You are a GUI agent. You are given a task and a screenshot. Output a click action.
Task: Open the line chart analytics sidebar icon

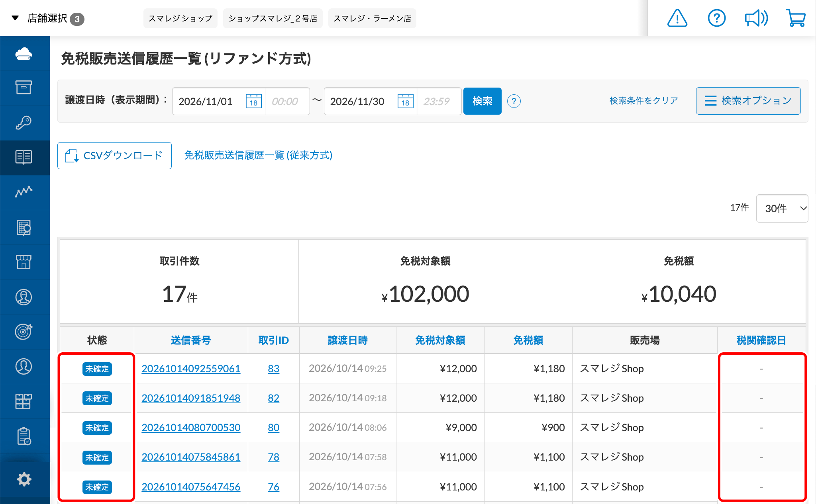click(24, 192)
